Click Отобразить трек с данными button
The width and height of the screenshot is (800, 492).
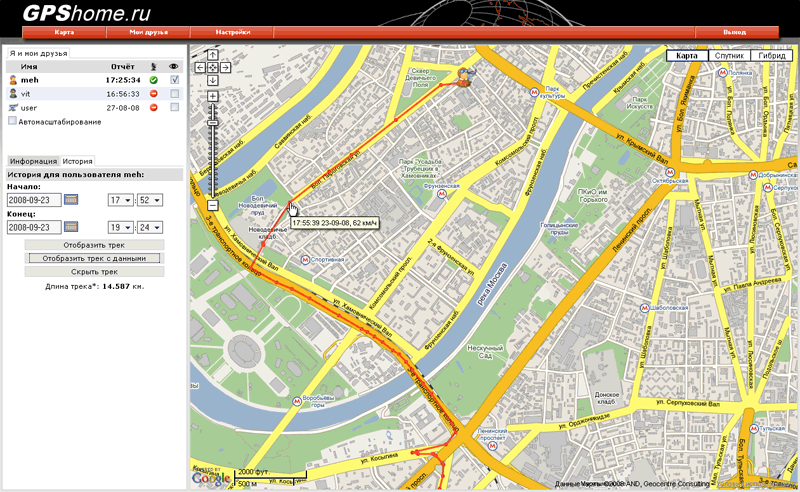pos(94,258)
